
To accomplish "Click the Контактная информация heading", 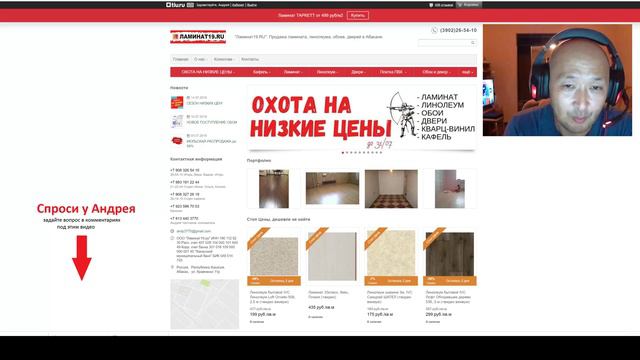I will tap(196, 159).
